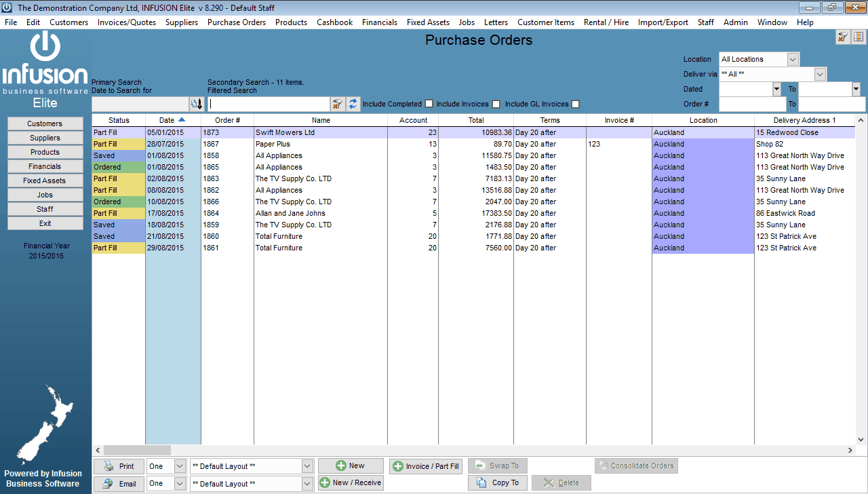Viewport: 868px width, 494px height.
Task: Open the Email Default Layout dropdown
Action: click(307, 484)
